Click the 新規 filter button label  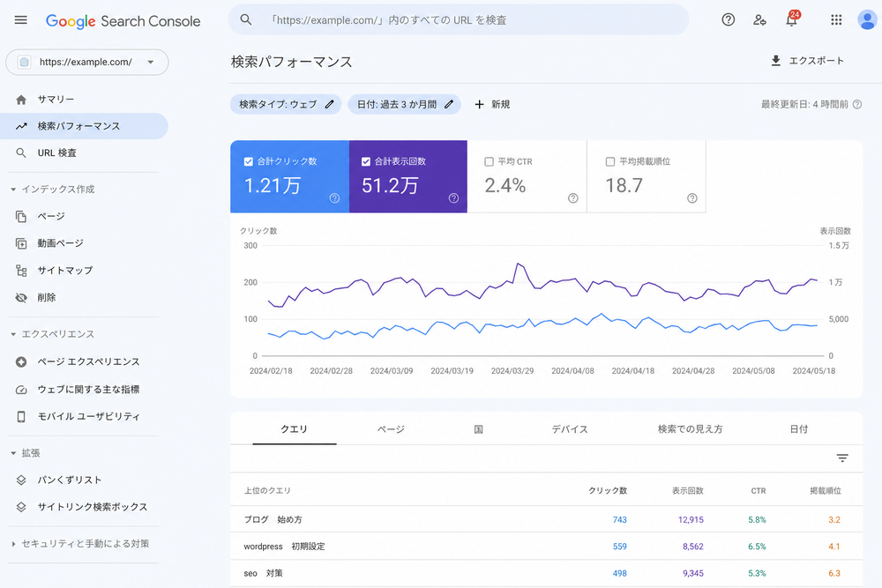click(501, 105)
